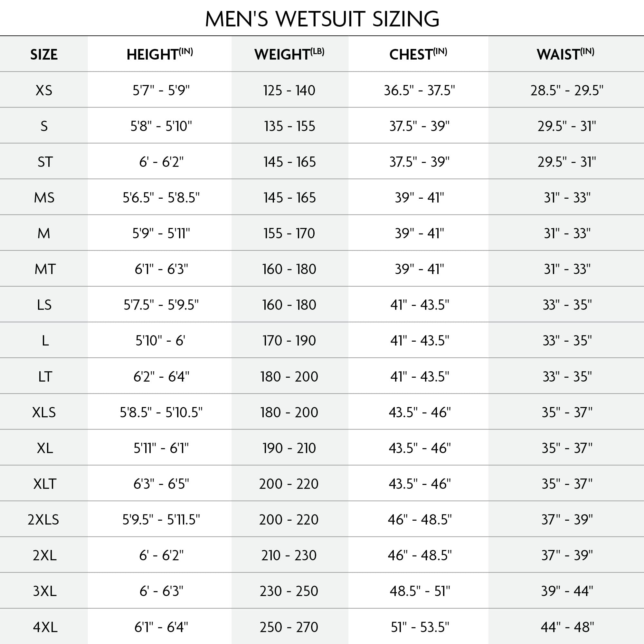Click the 4XL size label
Image resolution: width=644 pixels, height=644 pixels.
coord(45,627)
